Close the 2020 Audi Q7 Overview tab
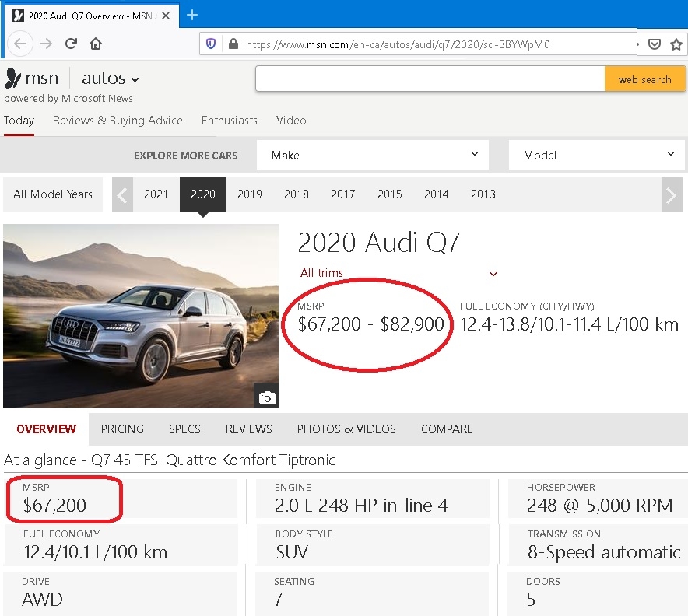Image resolution: width=688 pixels, height=616 pixels. coord(166,16)
